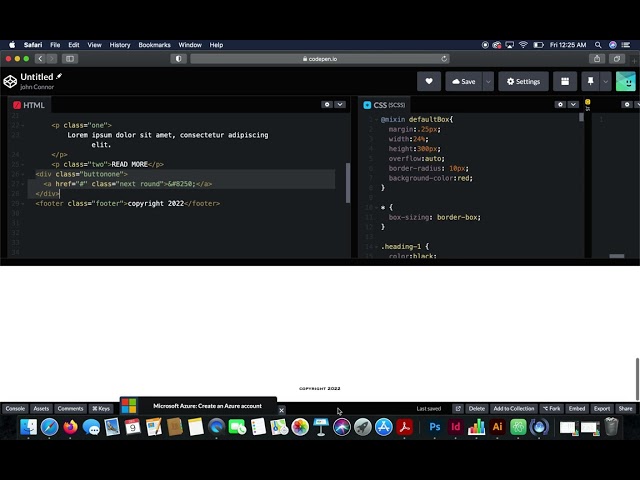Show keyboard shortcuts with Keys button

pos(101,408)
